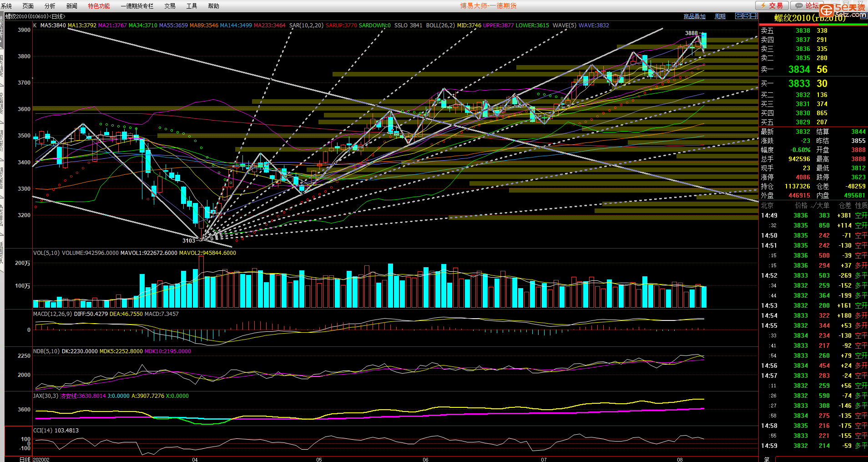Click the 商品叠加 link
This screenshot has width=868, height=462.
pos(695,16)
